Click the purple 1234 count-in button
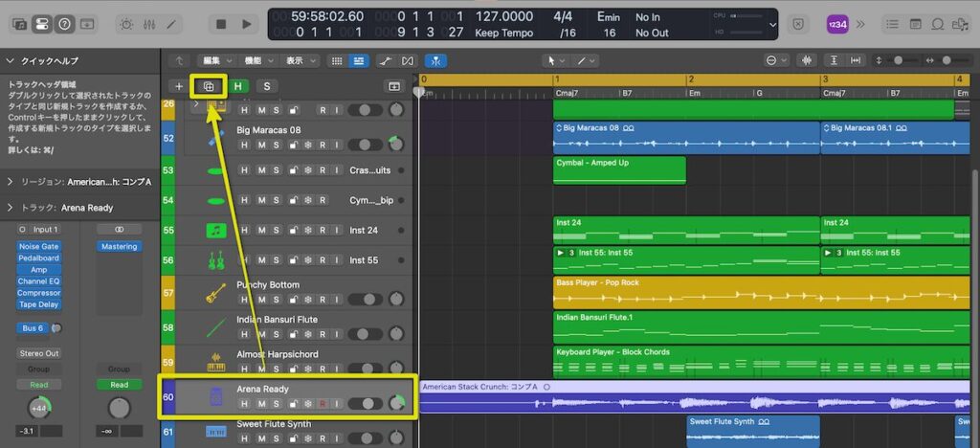The height and width of the screenshot is (448, 980). click(x=836, y=24)
